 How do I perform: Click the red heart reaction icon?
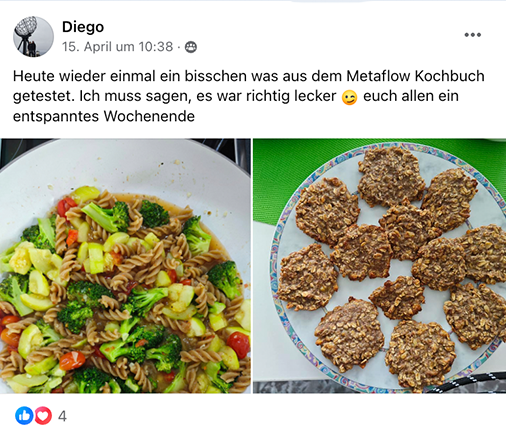43,416
